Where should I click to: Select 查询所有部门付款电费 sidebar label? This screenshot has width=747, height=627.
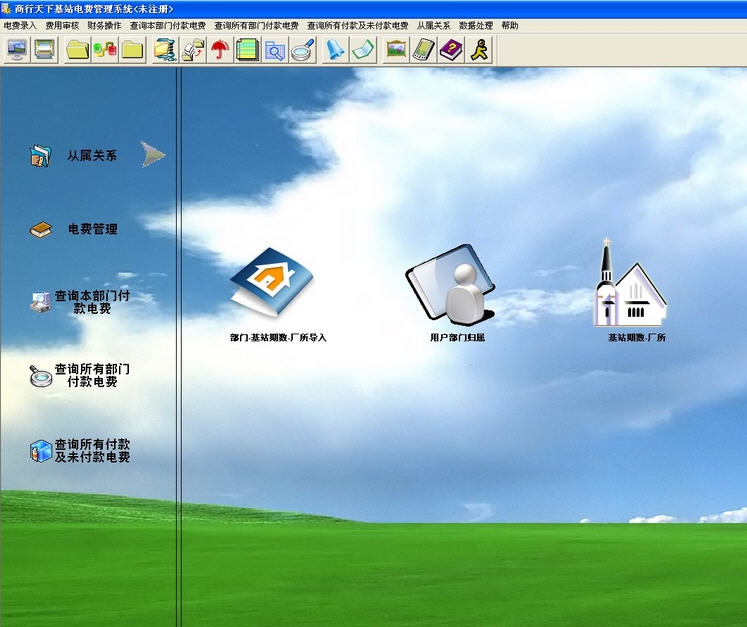(92, 375)
